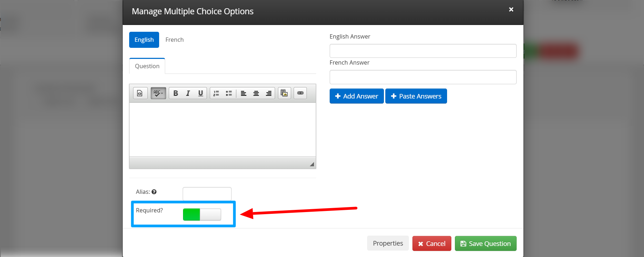
Task: Insert a bulleted list
Action: (x=229, y=93)
